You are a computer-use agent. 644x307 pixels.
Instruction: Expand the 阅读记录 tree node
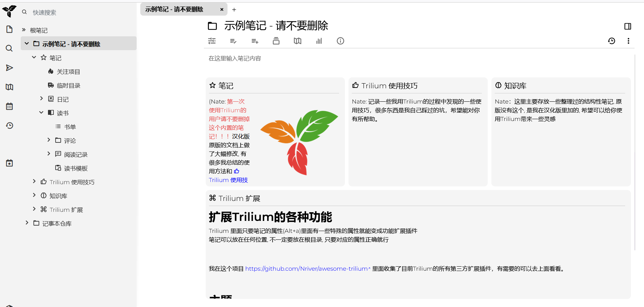click(x=48, y=154)
